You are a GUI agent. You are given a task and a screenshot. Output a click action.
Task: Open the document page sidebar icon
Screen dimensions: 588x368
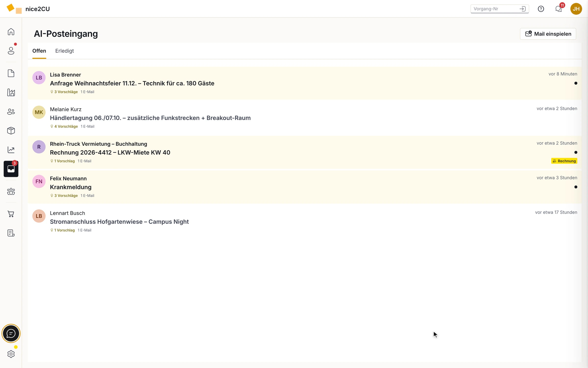[11, 73]
